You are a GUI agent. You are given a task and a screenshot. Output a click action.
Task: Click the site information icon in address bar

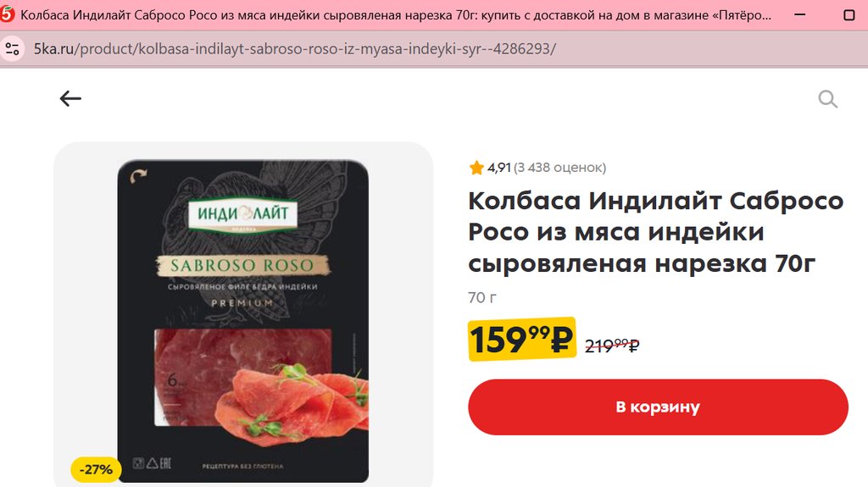pyautogui.click(x=12, y=49)
